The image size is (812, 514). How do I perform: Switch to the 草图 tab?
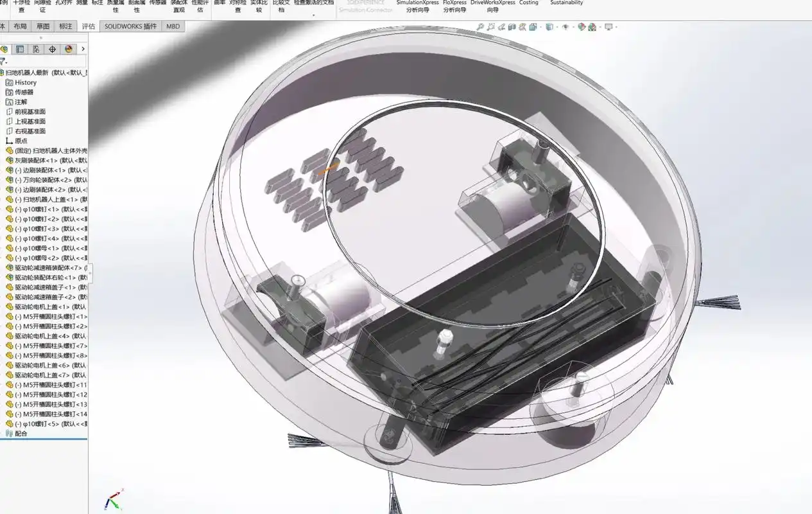click(43, 26)
